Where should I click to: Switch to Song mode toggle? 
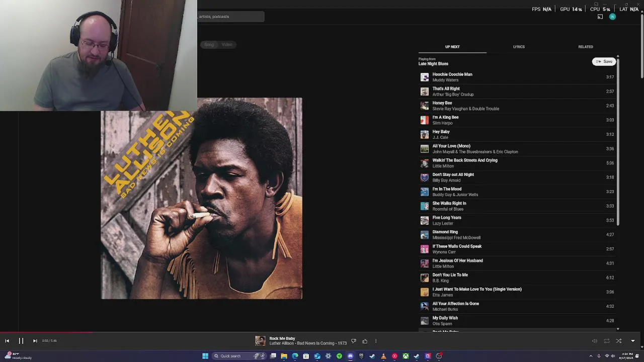pos(209,45)
